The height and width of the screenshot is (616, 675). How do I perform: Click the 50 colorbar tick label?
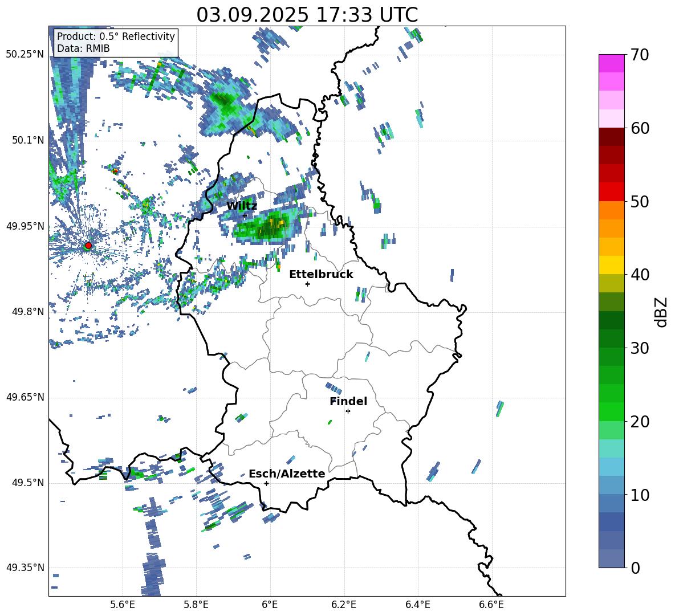639,202
